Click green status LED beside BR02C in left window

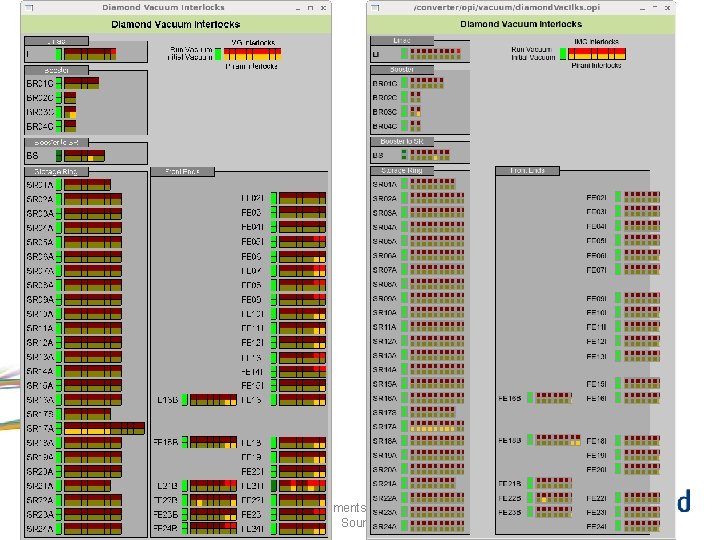(59, 97)
